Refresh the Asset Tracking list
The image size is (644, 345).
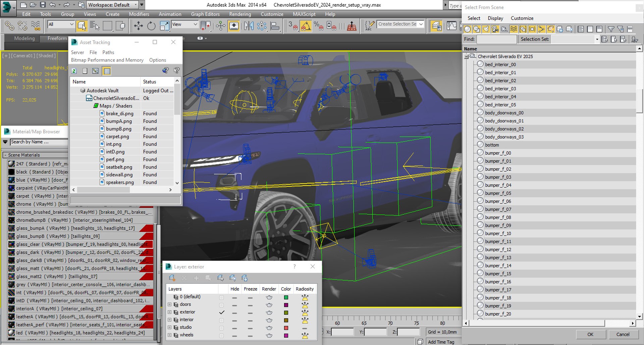click(x=74, y=71)
